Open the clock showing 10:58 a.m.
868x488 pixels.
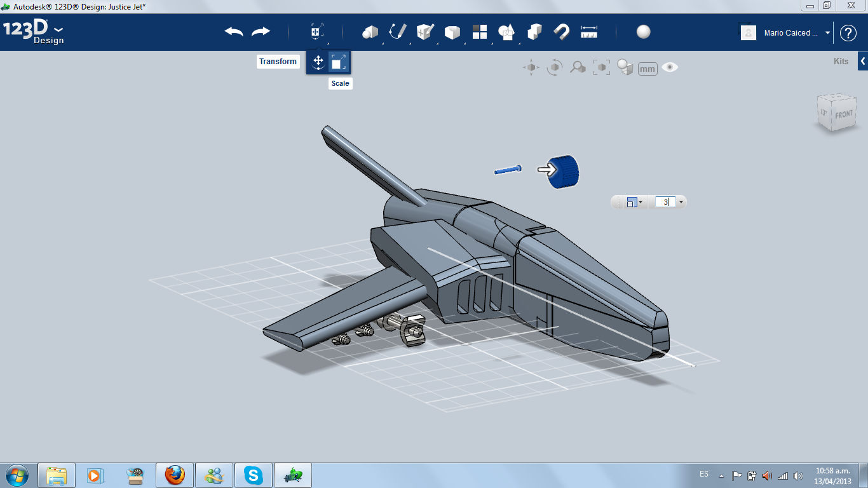point(832,475)
